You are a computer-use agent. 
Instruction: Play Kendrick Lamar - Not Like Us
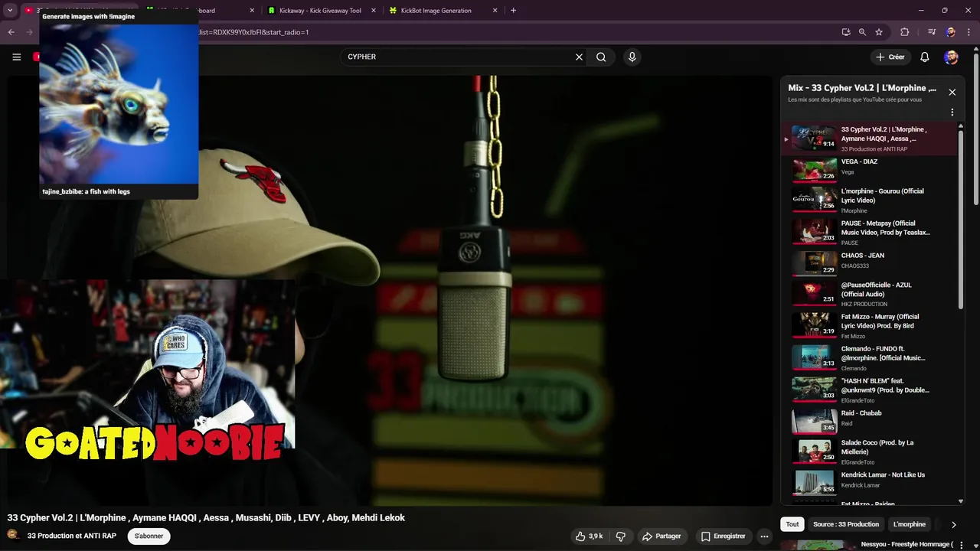(x=870, y=482)
